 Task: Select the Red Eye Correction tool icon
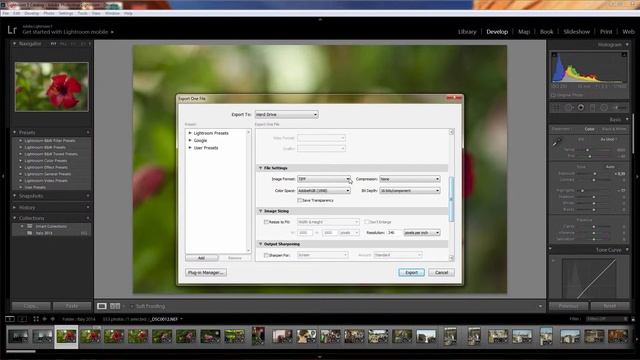pyautogui.click(x=580, y=107)
